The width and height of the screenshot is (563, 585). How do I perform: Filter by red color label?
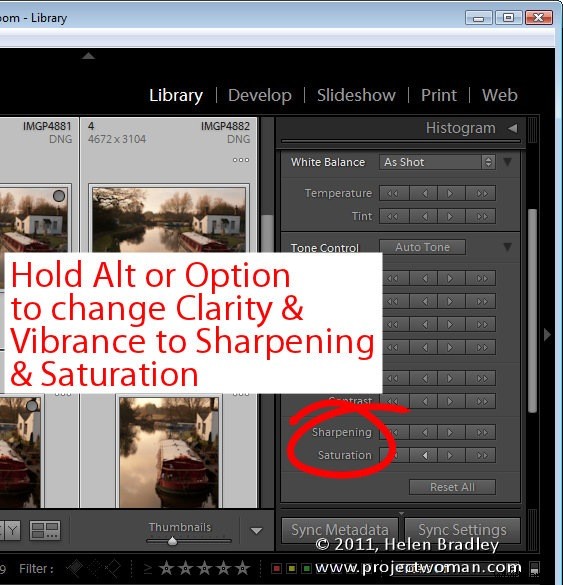pyautogui.click(x=276, y=569)
